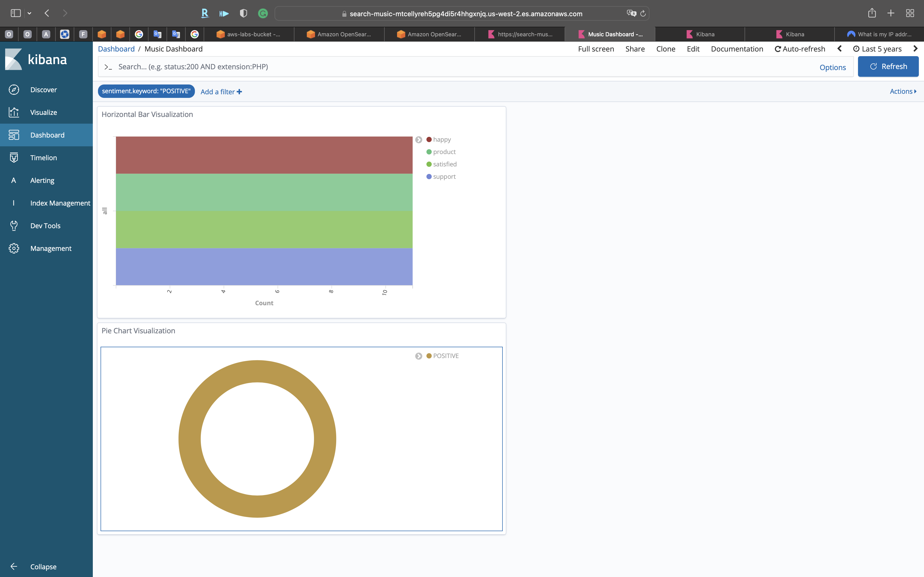Expand the filter Actions menu
This screenshot has width=924, height=577.
(903, 91)
